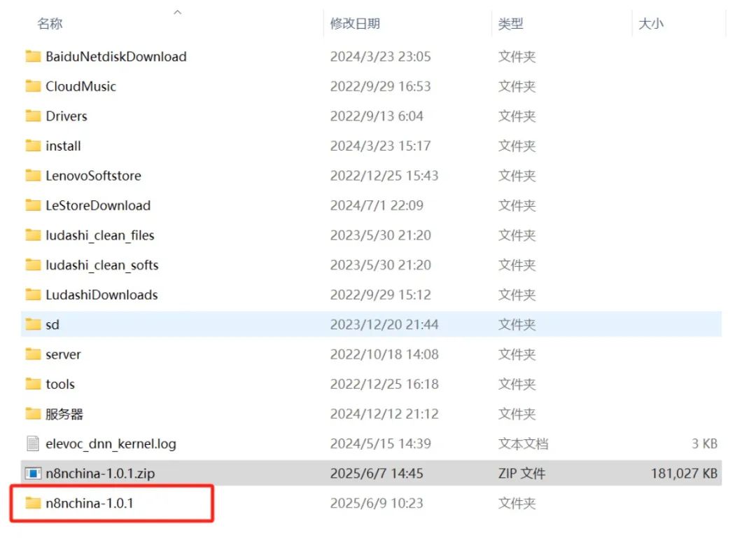Click the Drivers folder icon
This screenshot has height=545, width=756.
click(x=33, y=116)
